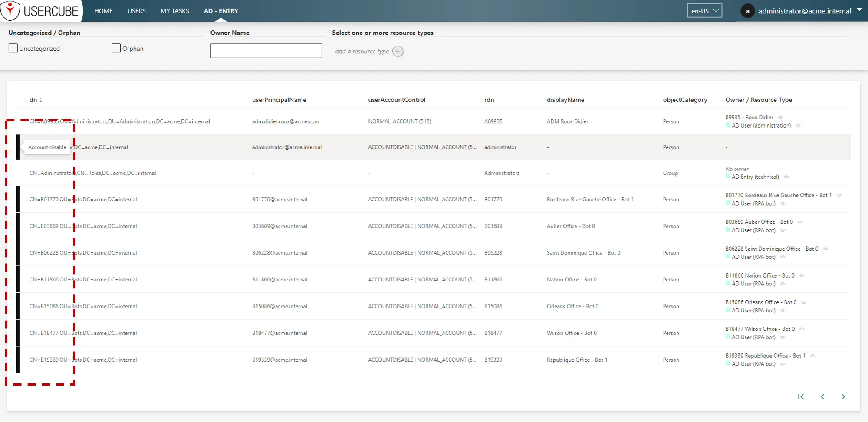
Task: Click AD User (administration) color square
Action: pos(728,125)
